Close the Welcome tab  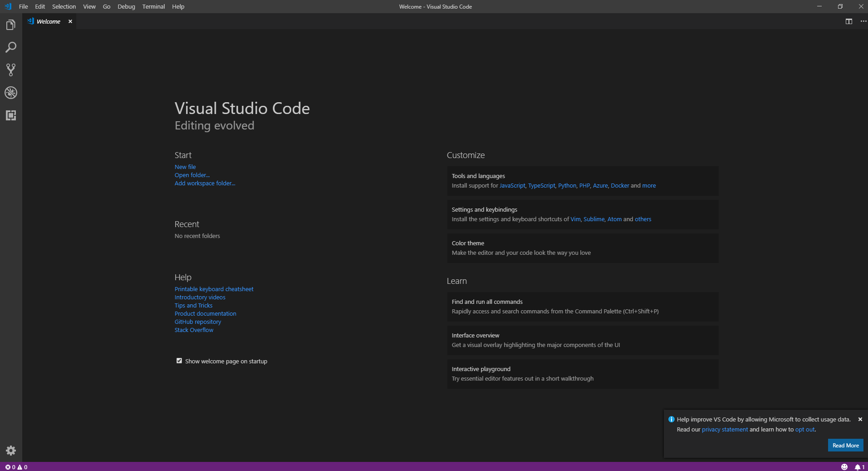click(x=70, y=21)
